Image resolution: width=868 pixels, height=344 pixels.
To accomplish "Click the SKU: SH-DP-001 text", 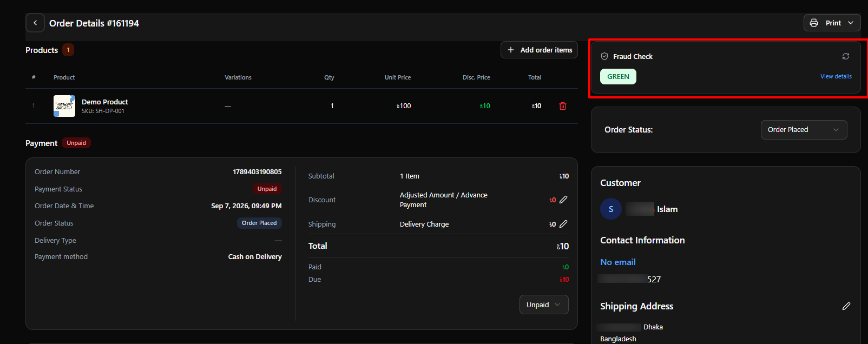I will click(x=103, y=111).
